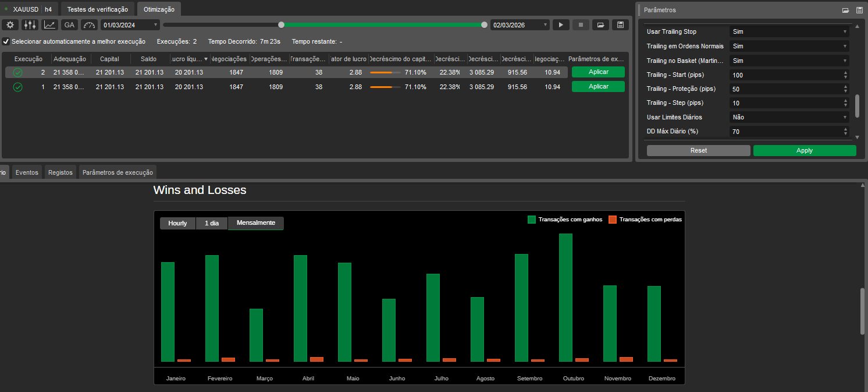Expand the 'Usar Limites Diários' dropdown
The image size is (868, 392).
tap(789, 117)
